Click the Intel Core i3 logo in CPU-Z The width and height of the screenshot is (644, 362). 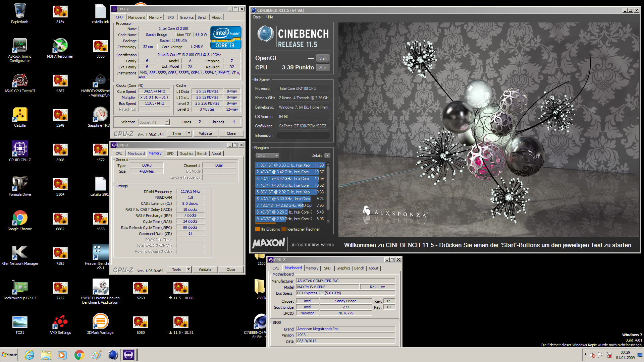click(x=226, y=38)
